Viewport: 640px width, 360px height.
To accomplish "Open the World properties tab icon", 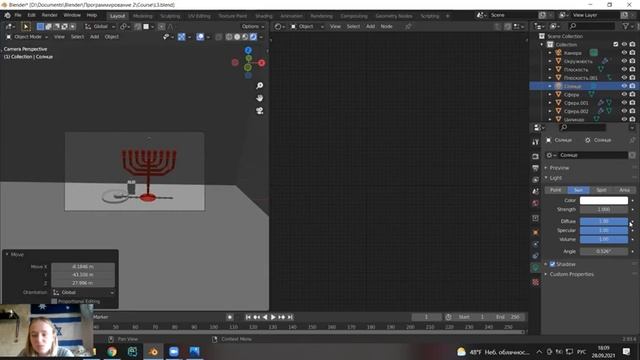I will point(536,203).
